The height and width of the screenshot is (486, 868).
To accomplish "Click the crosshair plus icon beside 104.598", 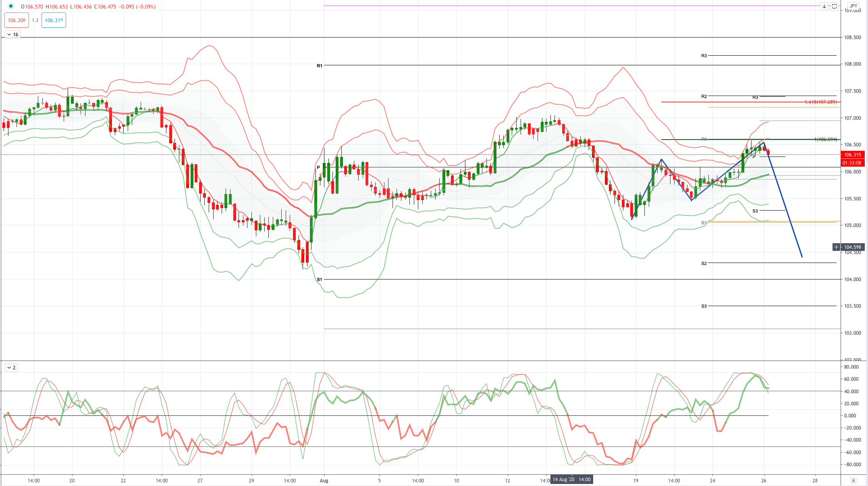I will [837, 247].
